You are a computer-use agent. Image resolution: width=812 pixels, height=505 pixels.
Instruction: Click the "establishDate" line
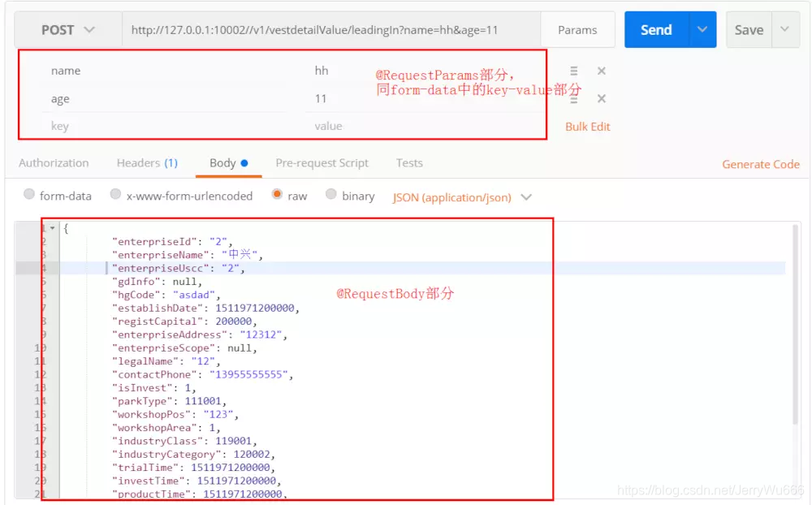click(205, 309)
